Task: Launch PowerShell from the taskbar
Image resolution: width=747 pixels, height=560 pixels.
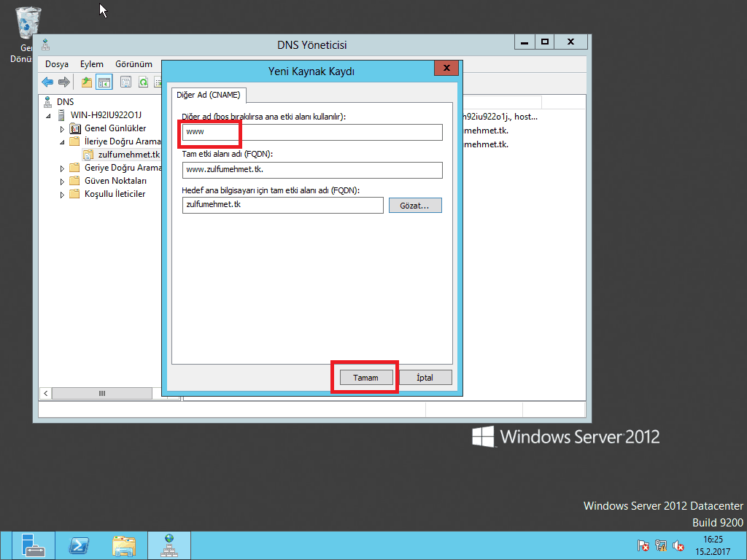Action: click(x=78, y=545)
